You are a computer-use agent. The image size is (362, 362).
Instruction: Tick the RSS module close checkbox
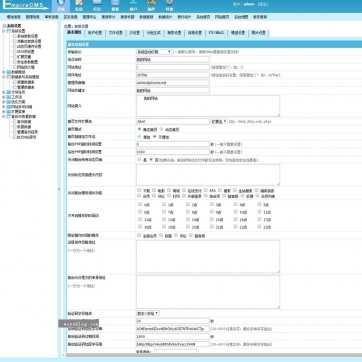(206, 190)
